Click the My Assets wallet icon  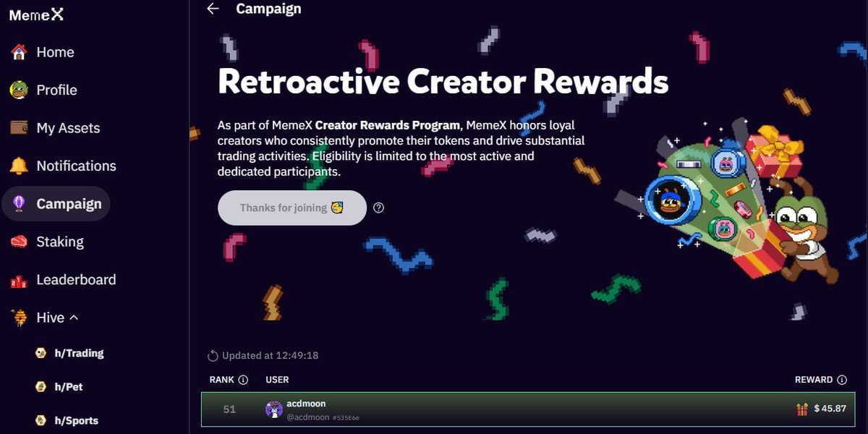tap(19, 127)
